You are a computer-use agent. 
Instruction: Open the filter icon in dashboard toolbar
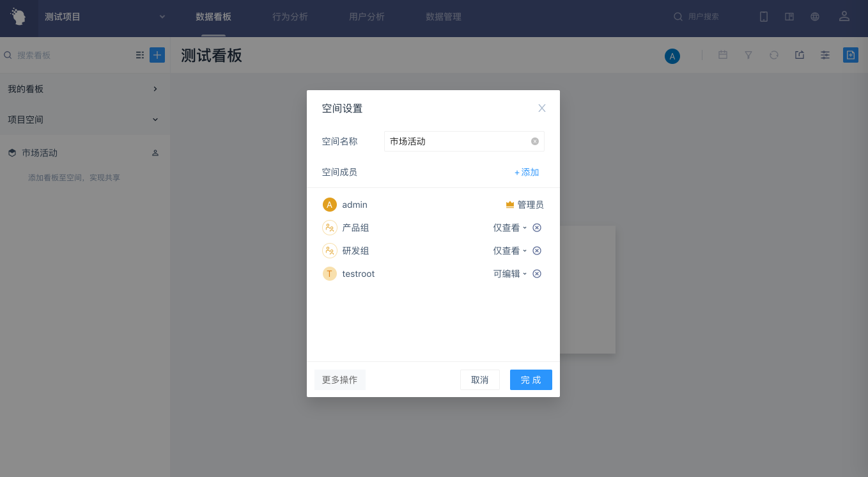click(748, 55)
